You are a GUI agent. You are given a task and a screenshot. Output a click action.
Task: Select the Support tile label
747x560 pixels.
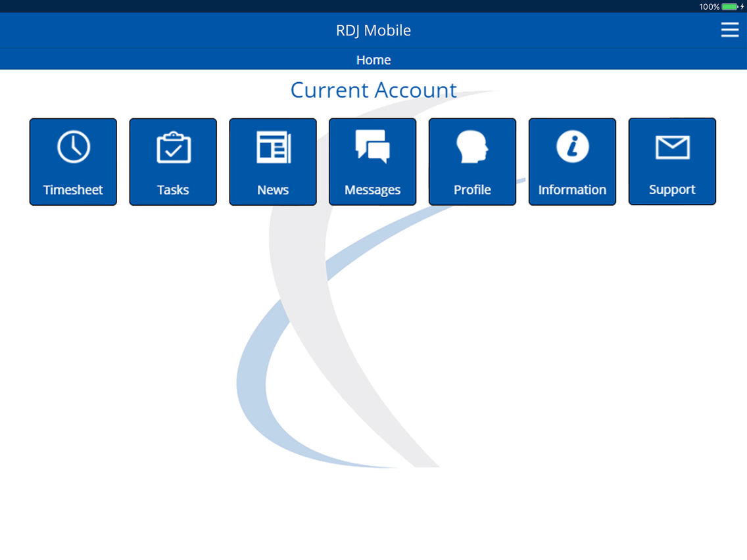click(x=672, y=189)
